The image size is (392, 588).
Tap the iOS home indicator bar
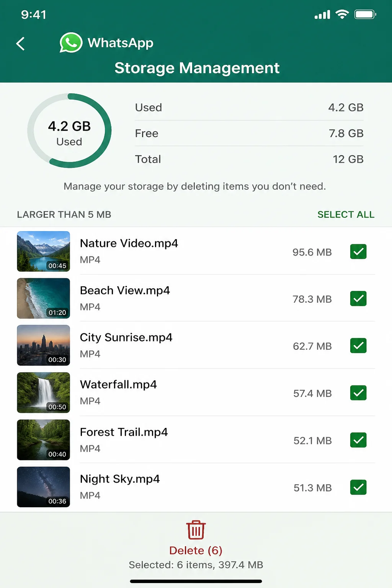click(196, 581)
